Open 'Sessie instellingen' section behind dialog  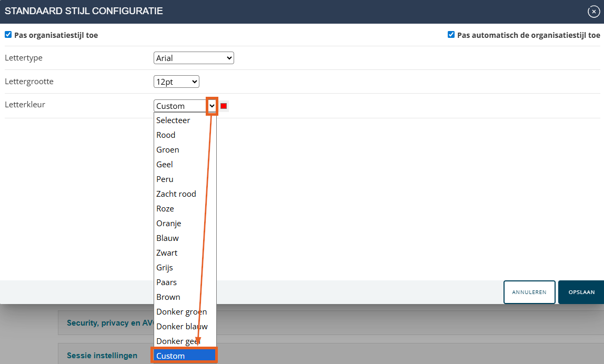[102, 355]
